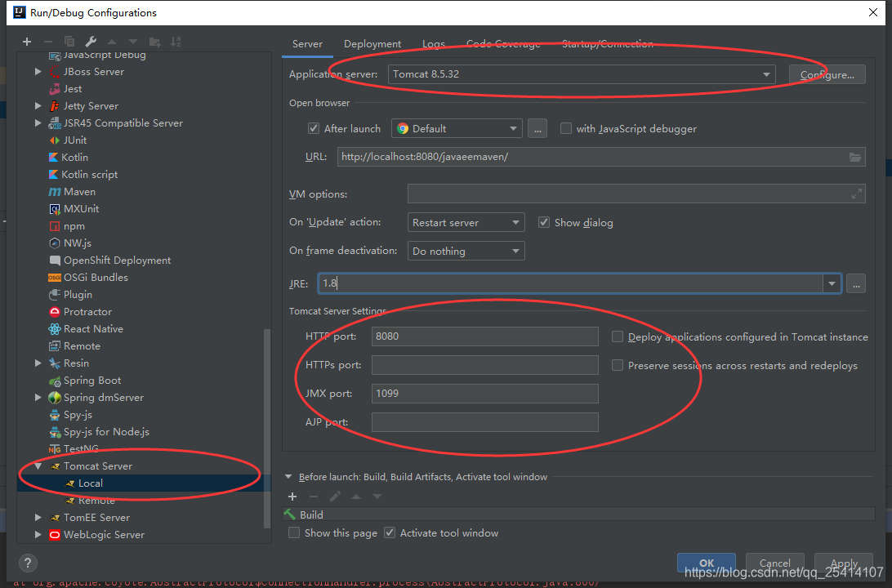Add before-launch task plus icon
The image size is (892, 588).
292,497
